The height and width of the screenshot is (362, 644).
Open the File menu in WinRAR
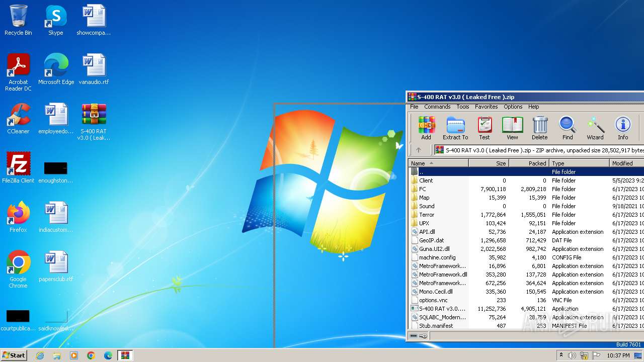click(414, 107)
